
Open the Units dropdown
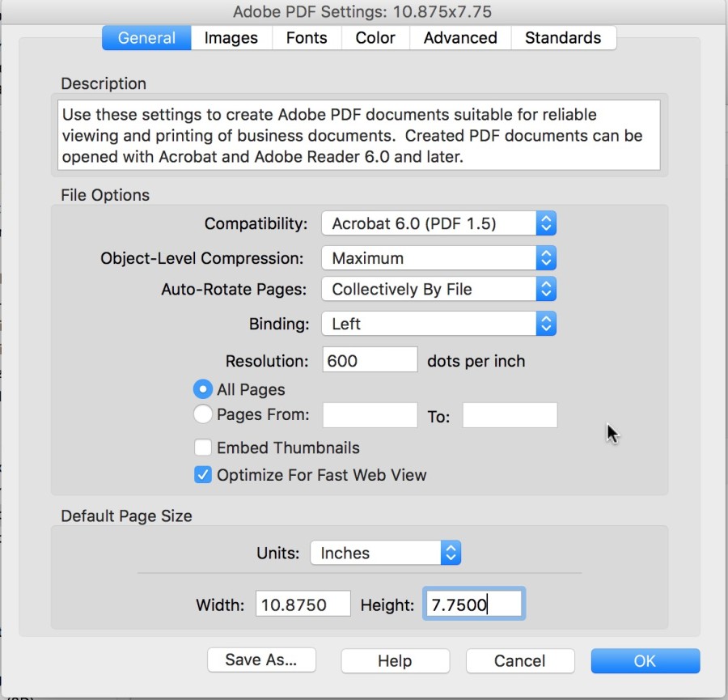tap(385, 553)
